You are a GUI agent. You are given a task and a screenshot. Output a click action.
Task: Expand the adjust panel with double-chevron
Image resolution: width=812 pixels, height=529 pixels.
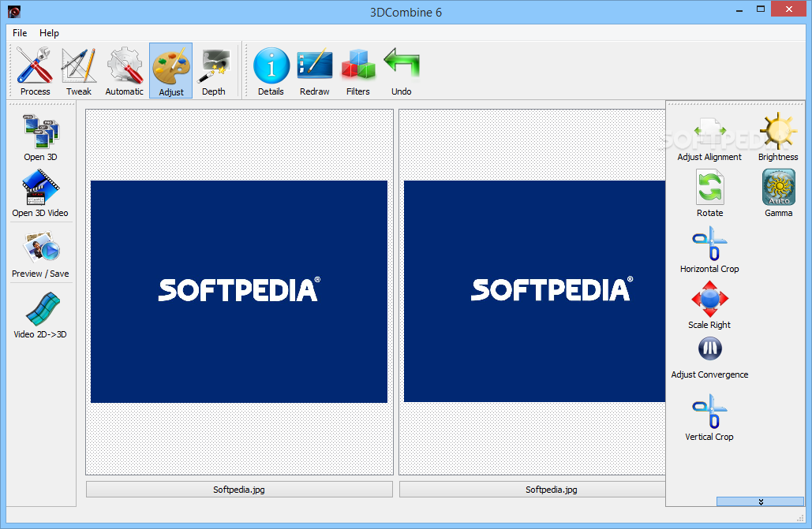coord(760,501)
